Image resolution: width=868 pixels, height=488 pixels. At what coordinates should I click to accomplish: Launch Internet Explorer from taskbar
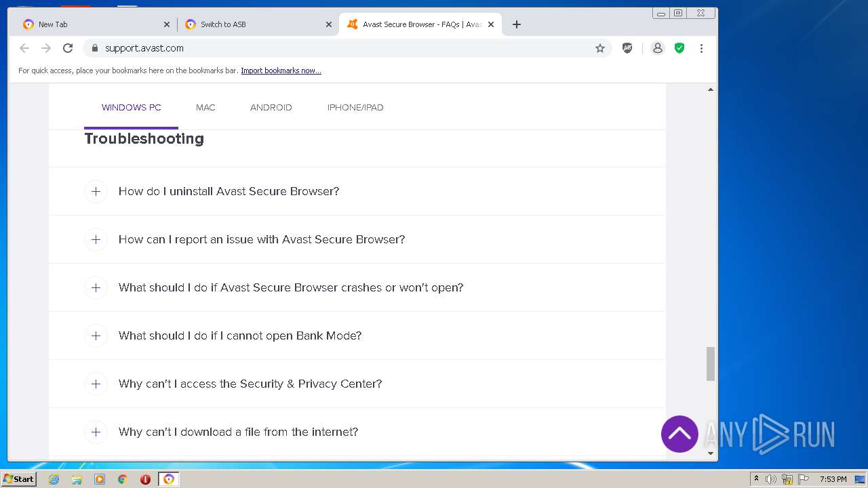54,479
